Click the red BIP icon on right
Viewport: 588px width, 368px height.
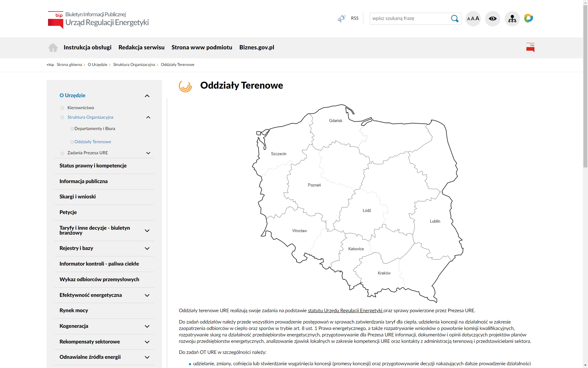(530, 48)
